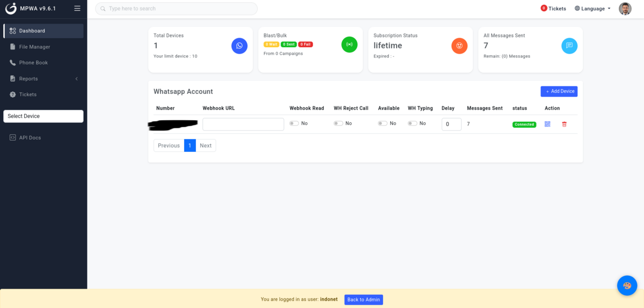Viewport: 644px width, 308px height.
Task: Open the Language dropdown
Action: tap(592, 9)
